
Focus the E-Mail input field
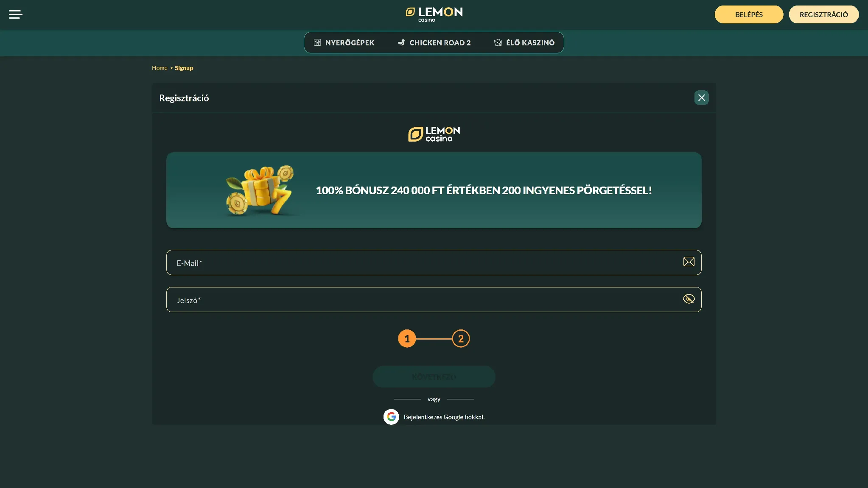[434, 262]
